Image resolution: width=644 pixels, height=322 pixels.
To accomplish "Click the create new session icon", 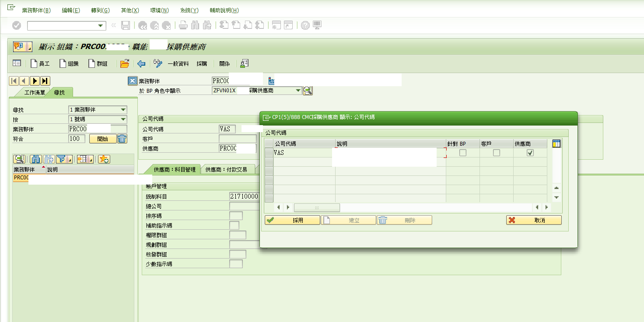I will coord(276,25).
